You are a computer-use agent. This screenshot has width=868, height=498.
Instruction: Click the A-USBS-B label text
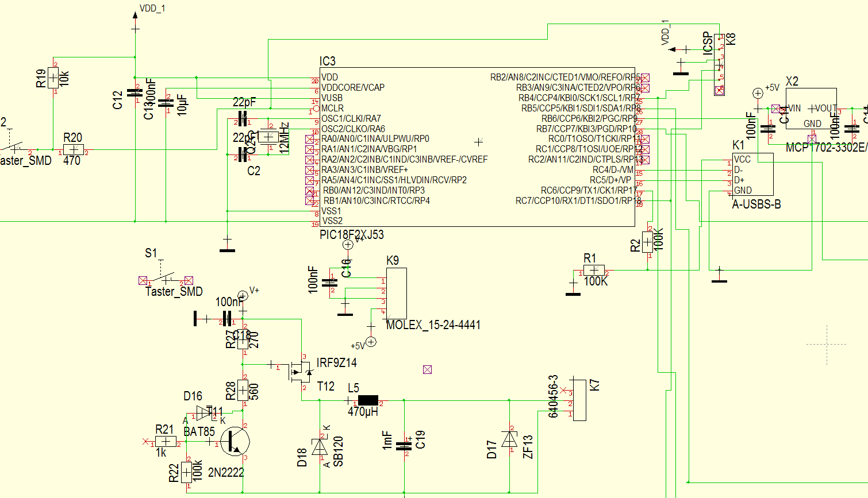[756, 204]
